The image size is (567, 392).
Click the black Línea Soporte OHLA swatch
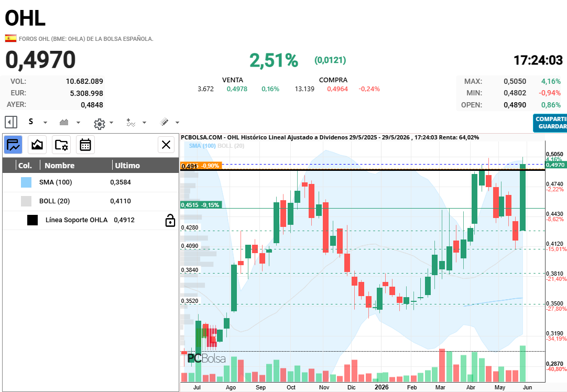coord(32,220)
